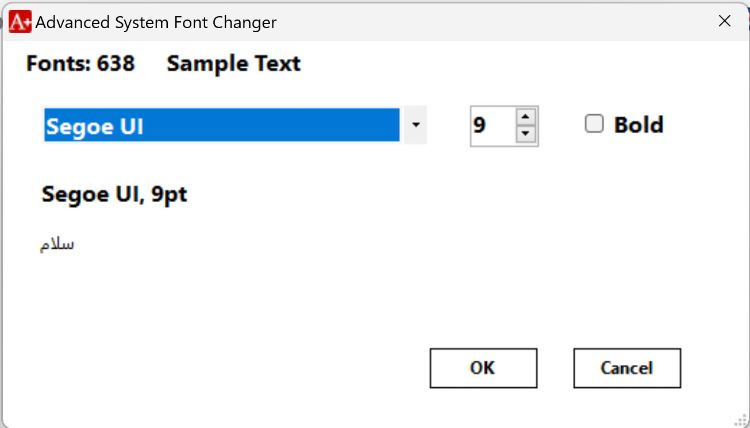The height and width of the screenshot is (428, 750).
Task: Click the Advanced System Font Changer title text
Action: (156, 21)
